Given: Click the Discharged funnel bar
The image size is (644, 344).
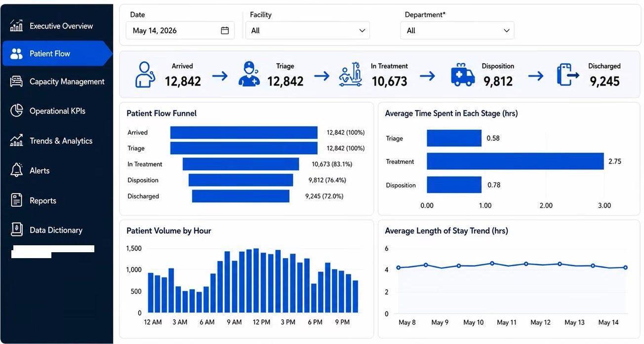Looking at the screenshot, I should (x=241, y=196).
